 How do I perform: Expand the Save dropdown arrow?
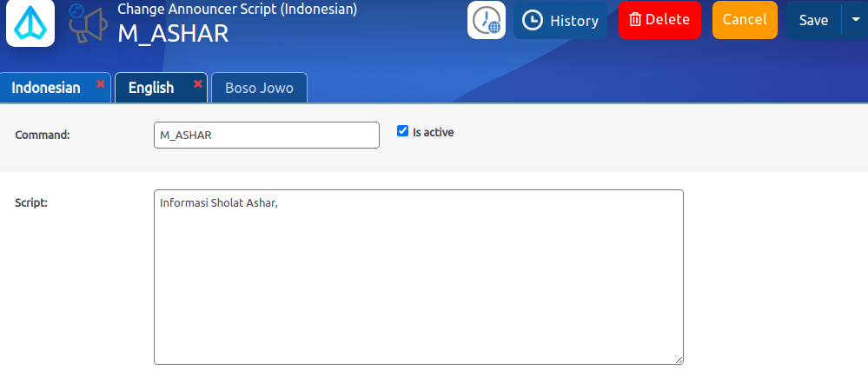[x=855, y=20]
